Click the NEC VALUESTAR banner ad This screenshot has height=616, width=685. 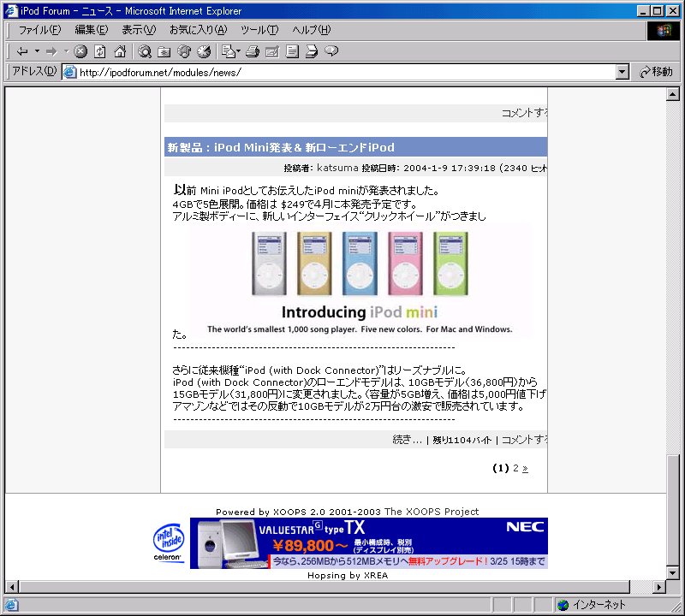pos(369,543)
